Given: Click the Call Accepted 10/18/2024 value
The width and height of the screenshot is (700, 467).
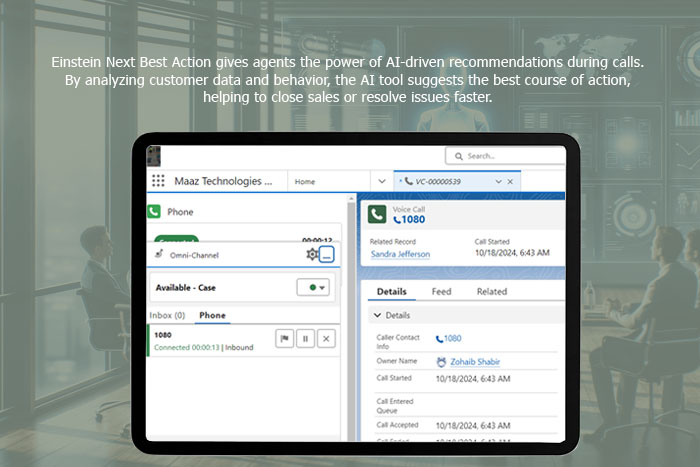Looking at the screenshot, I should 473,425.
